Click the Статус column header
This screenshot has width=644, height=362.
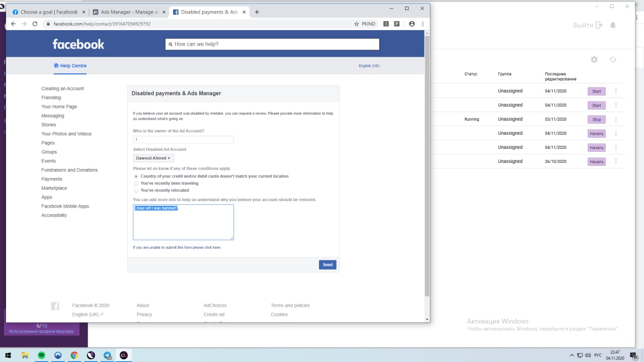[x=470, y=74]
